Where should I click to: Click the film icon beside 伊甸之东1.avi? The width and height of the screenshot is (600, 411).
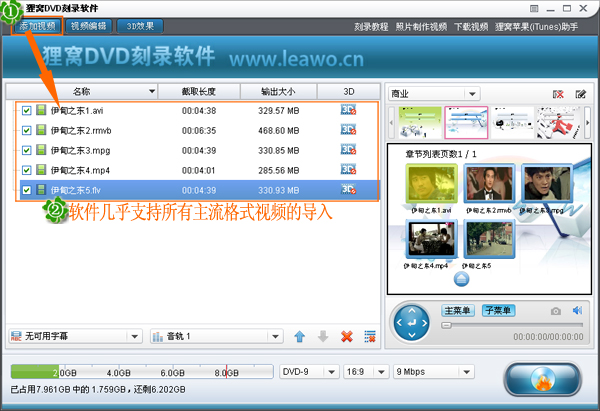pos(41,110)
